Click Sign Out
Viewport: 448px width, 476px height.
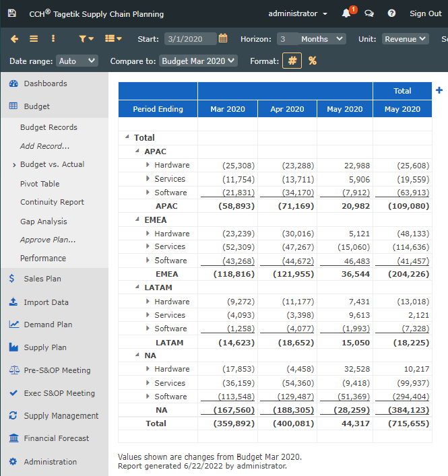(x=425, y=13)
